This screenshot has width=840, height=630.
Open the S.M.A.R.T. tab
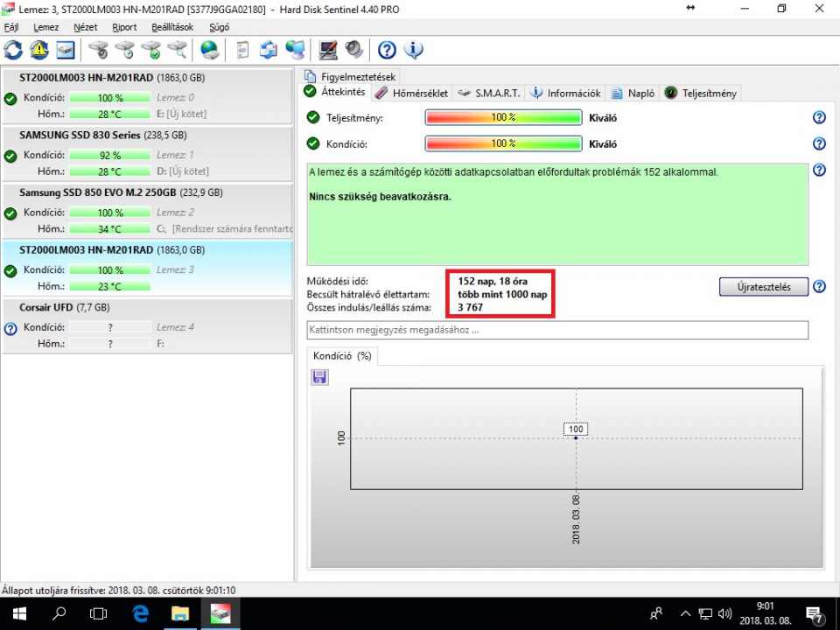pyautogui.click(x=490, y=94)
